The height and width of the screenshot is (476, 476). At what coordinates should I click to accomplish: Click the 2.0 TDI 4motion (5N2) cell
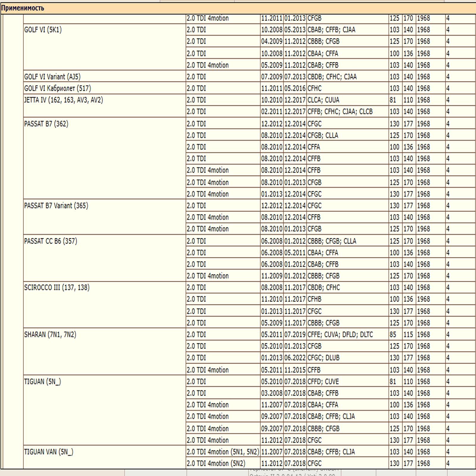point(216,464)
